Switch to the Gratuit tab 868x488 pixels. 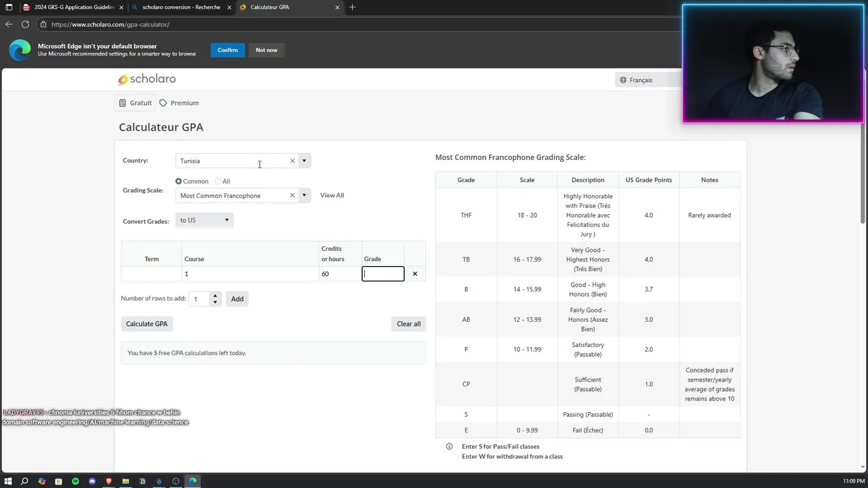(x=136, y=103)
